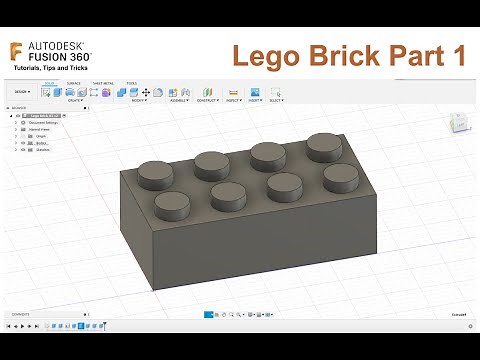480x360 pixels.
Task: Select the Fillet icon in Modify
Action: [158, 92]
